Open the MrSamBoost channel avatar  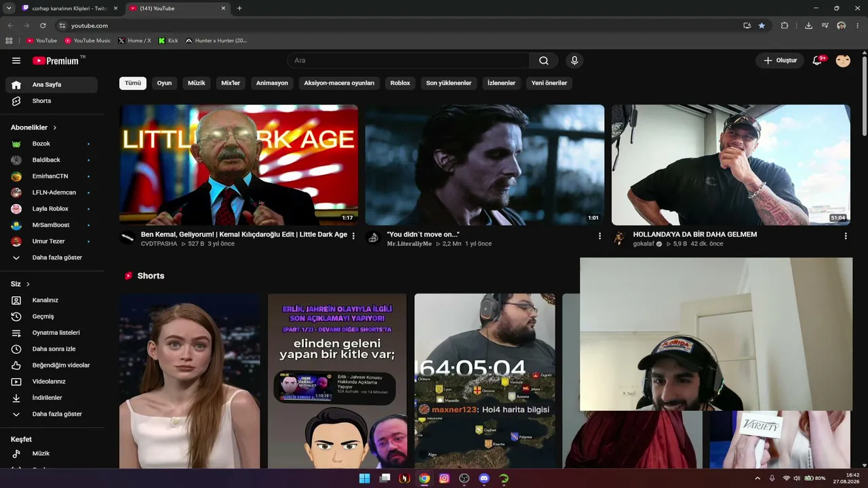click(16, 225)
